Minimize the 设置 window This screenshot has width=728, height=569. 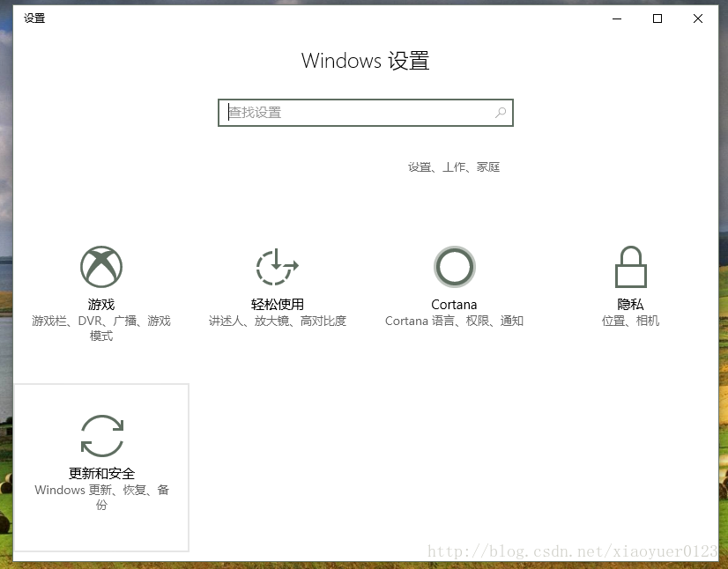[617, 18]
